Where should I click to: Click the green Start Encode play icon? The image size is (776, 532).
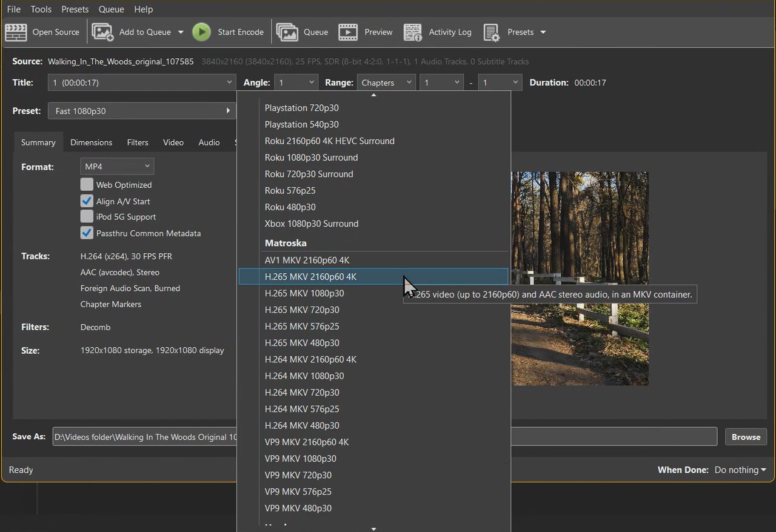point(202,32)
